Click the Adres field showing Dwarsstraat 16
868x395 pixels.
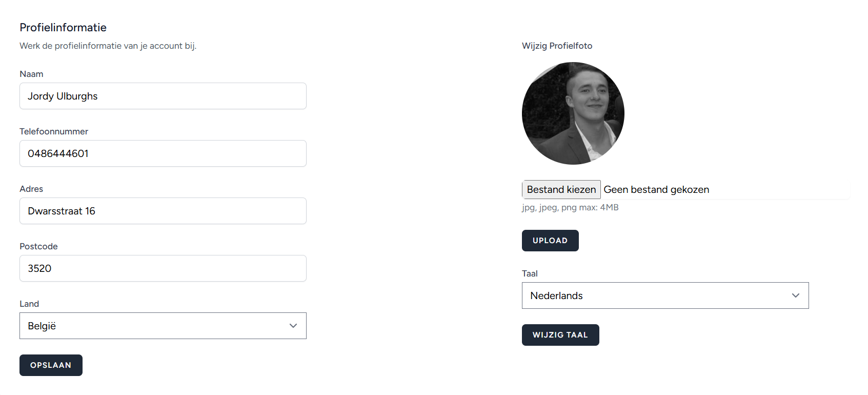(163, 211)
